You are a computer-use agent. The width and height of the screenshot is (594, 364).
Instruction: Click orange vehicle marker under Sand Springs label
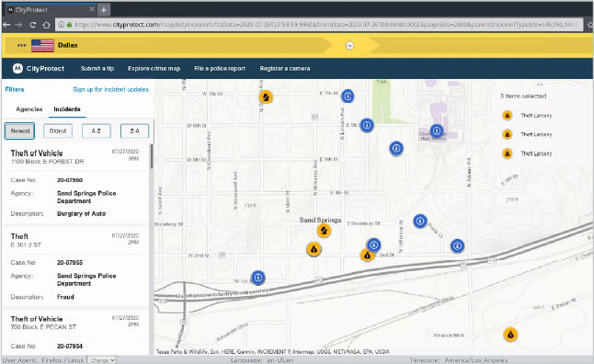(x=324, y=231)
